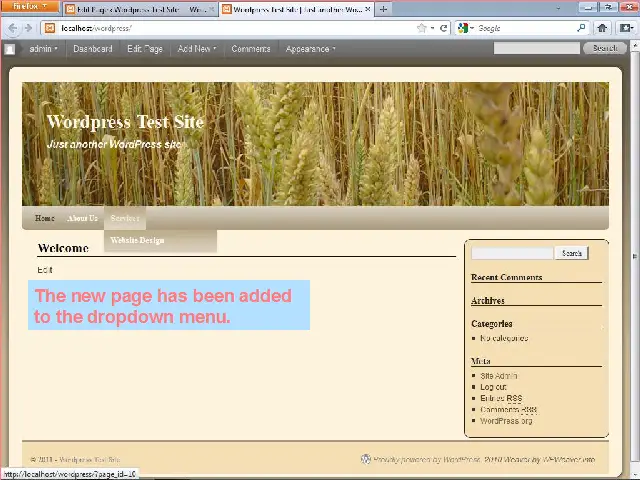Click the WordPress logo in footer
This screenshot has height=480, width=640.
point(366,459)
